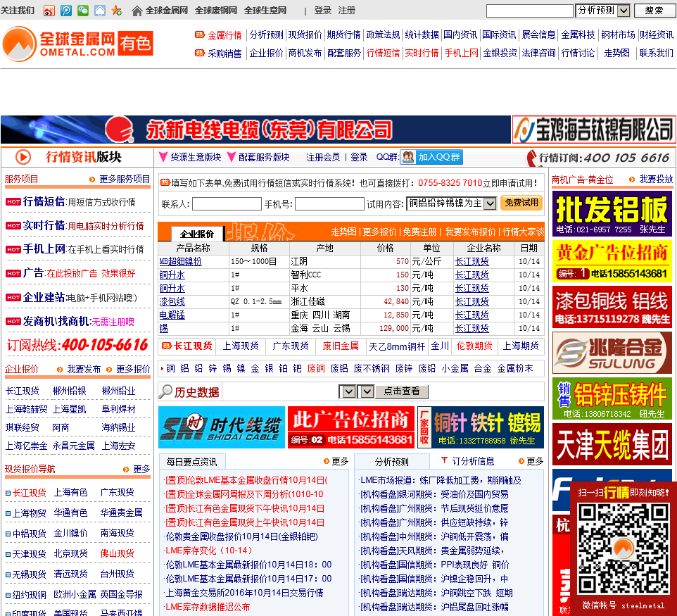Select the 分析预测 nav menu item
The height and width of the screenshot is (616, 677).
267,34
